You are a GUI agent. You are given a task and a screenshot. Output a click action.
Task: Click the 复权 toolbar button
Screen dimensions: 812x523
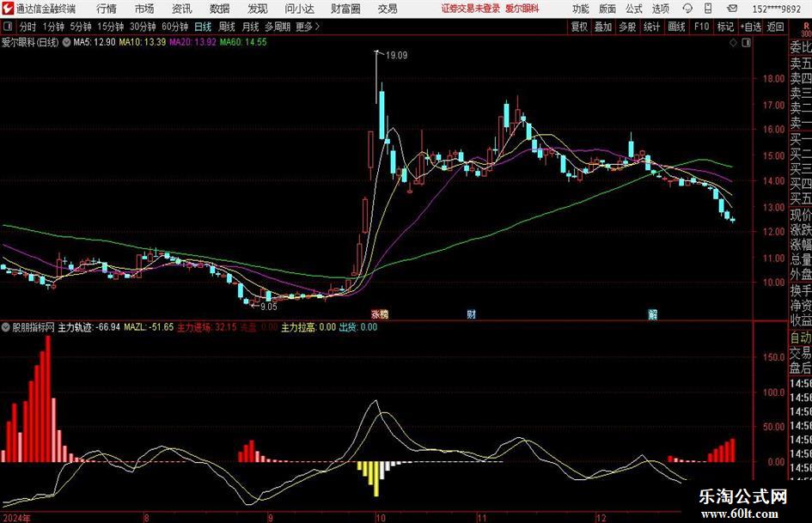point(579,27)
